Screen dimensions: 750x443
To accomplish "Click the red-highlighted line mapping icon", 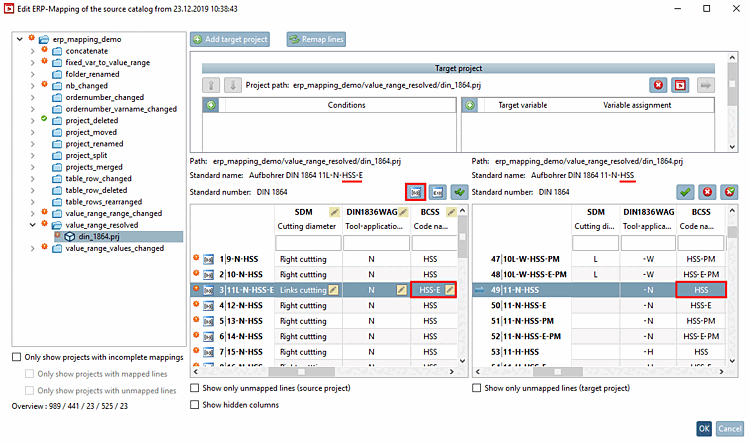I will click(415, 192).
